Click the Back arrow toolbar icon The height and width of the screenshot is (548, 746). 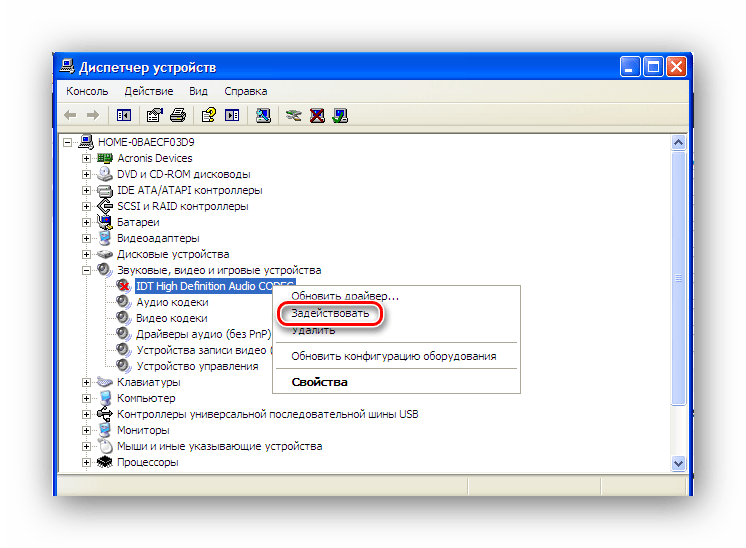[70, 115]
